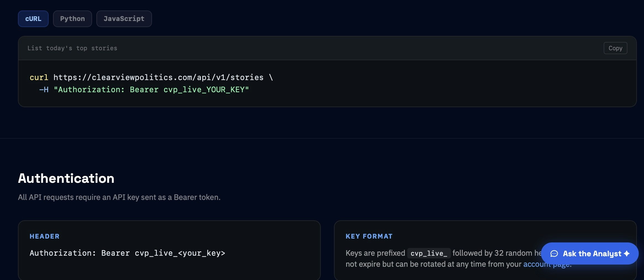The image size is (644, 280).
Task: Click the curl keyword in the code block
Action: coord(39,77)
